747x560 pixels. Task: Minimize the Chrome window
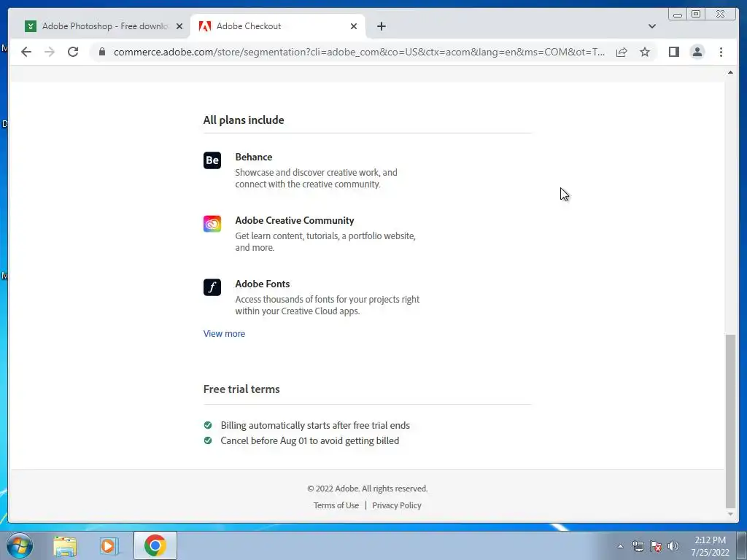tap(678, 15)
